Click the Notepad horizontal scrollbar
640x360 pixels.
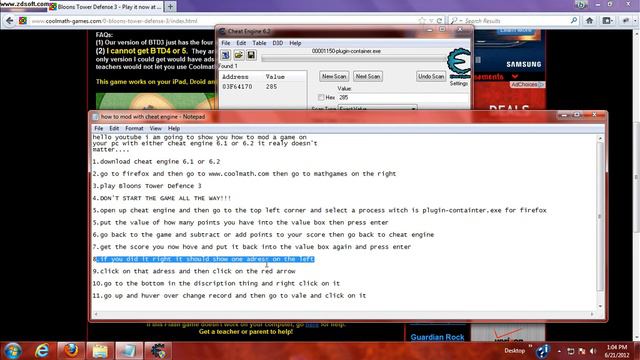point(344,314)
